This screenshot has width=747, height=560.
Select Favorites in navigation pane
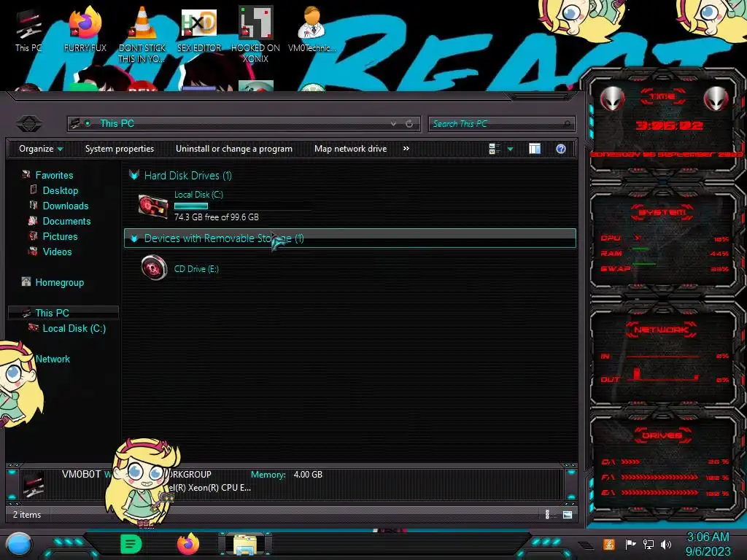click(54, 175)
